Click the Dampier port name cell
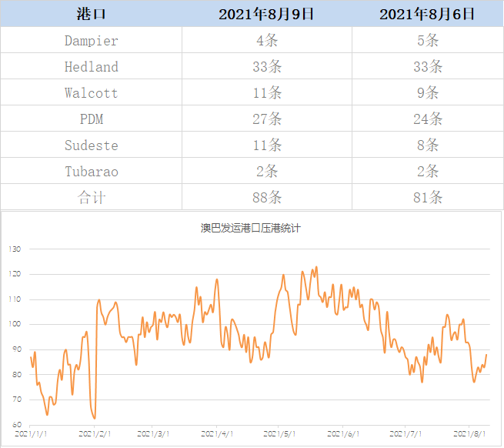The width and height of the screenshot is (504, 448). pos(92,41)
